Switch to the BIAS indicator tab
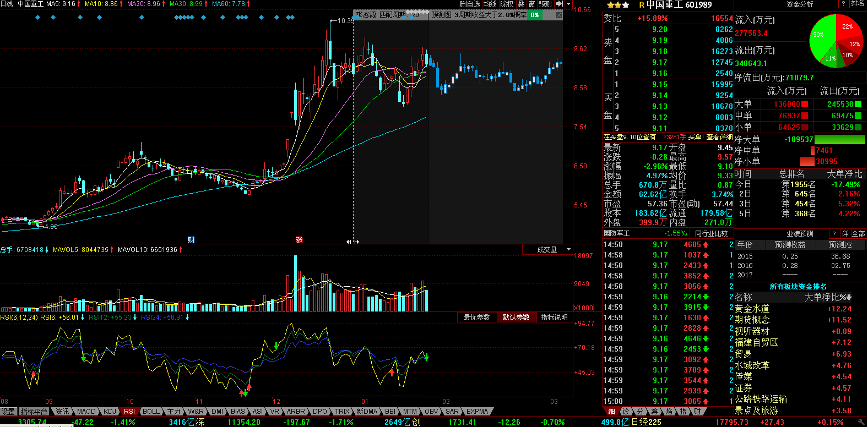Viewport: 868px width, 427px height. tap(238, 412)
